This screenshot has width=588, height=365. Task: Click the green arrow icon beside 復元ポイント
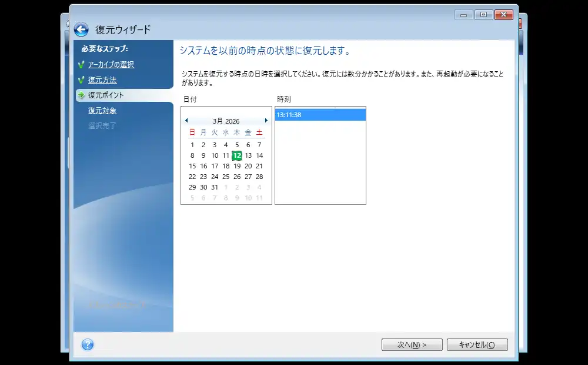point(81,95)
